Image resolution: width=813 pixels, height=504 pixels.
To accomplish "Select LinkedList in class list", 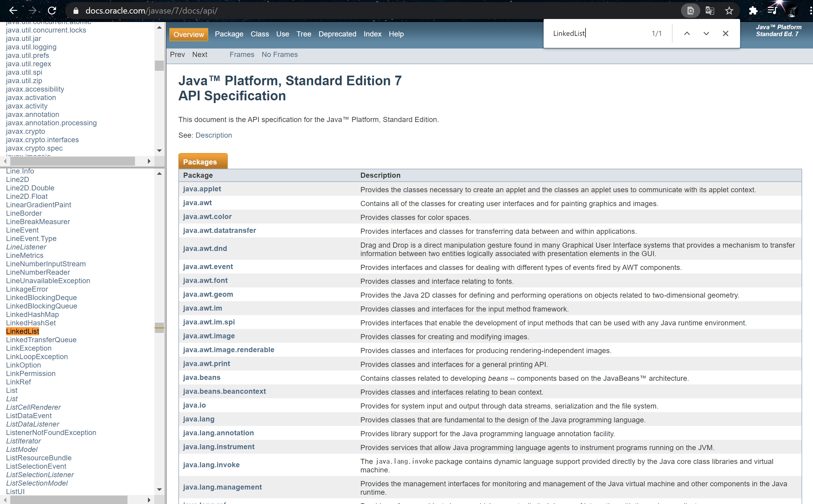I will coord(22,331).
